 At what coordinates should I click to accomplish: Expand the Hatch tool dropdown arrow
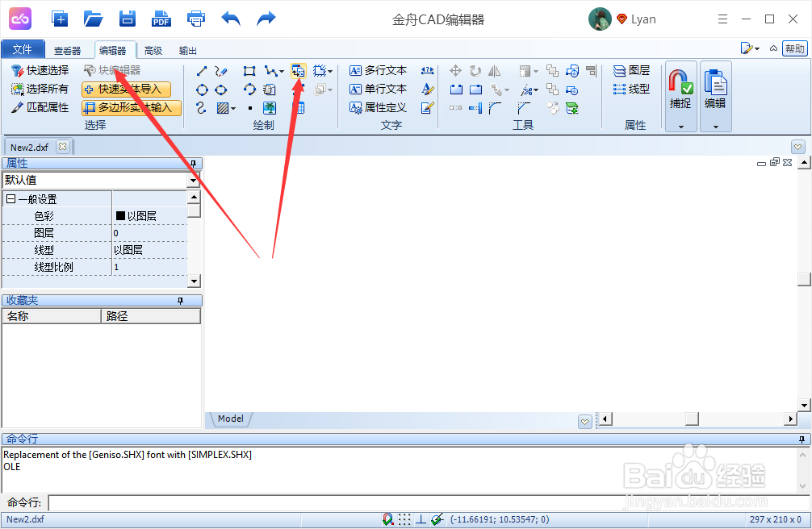[x=233, y=109]
